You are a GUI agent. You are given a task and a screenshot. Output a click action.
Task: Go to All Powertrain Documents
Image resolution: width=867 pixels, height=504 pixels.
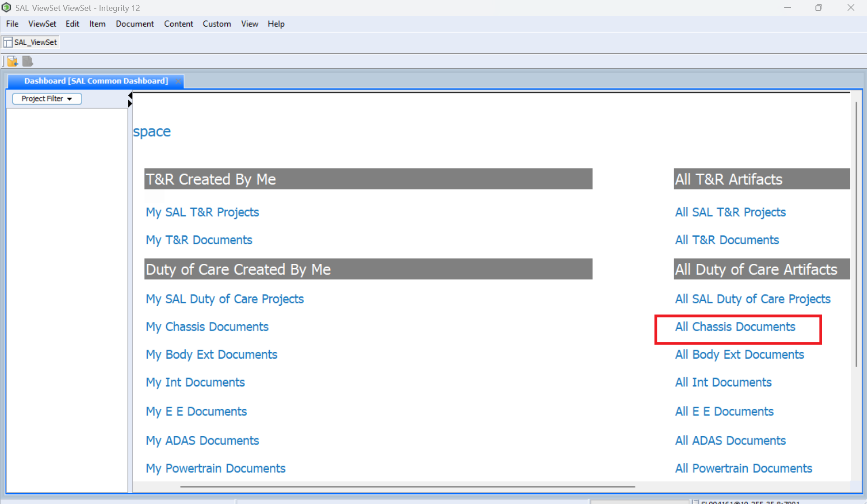coord(743,468)
